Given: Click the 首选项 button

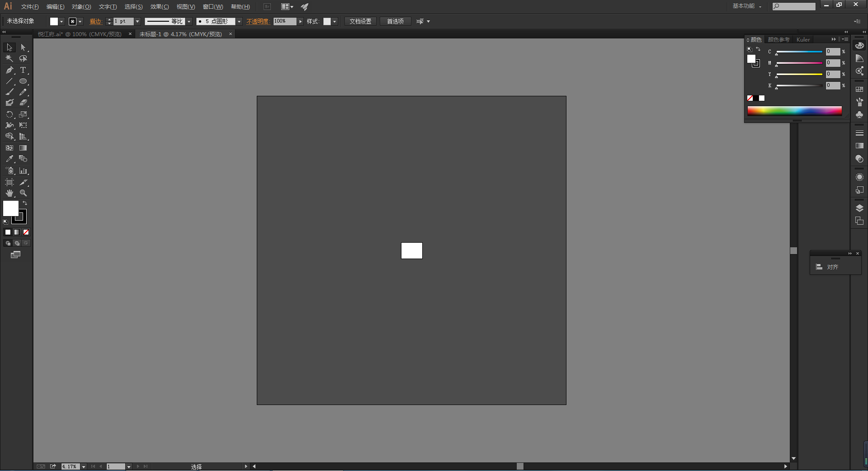Looking at the screenshot, I should coord(395,22).
